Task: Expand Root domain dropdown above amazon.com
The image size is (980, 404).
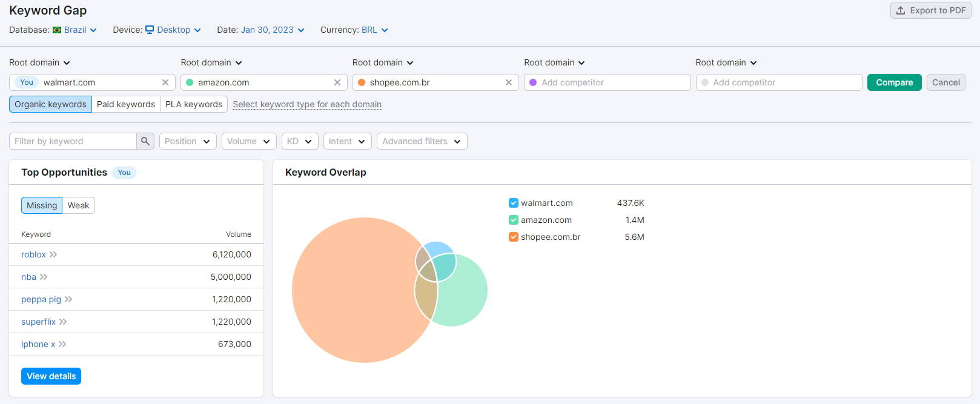Action: tap(211, 62)
